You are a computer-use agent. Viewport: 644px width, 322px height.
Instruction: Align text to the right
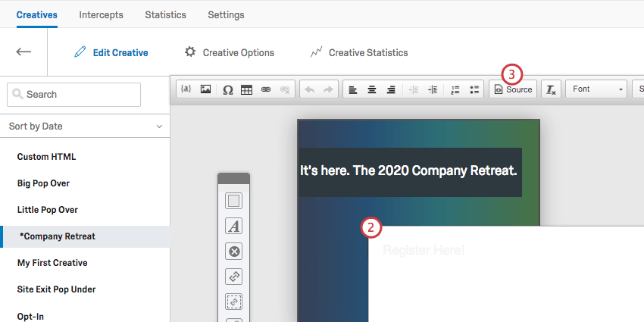(391, 89)
